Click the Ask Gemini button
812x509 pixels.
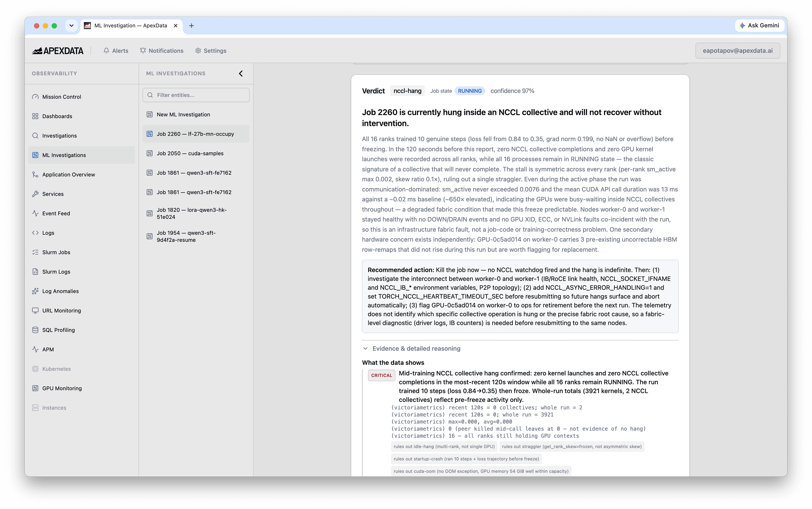click(x=759, y=26)
